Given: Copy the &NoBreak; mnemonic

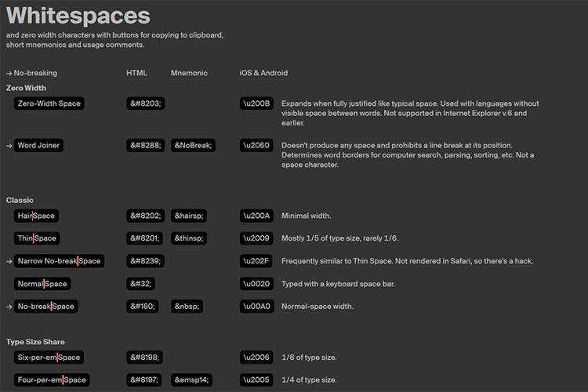Looking at the screenshot, I should click(193, 145).
